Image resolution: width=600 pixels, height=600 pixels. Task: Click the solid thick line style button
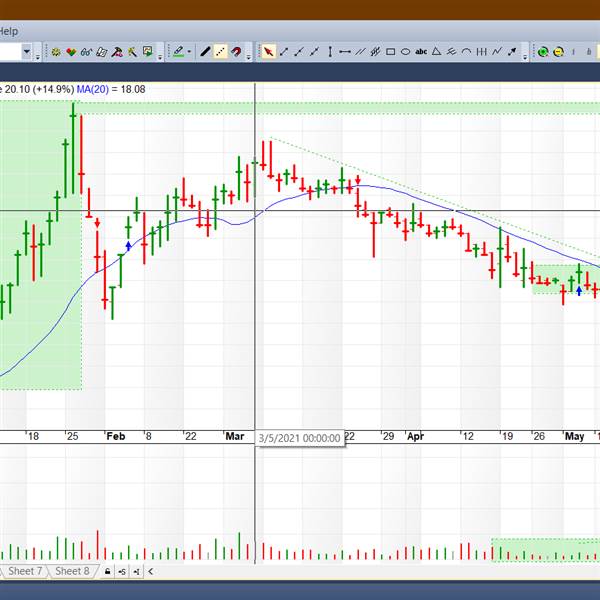(x=205, y=52)
